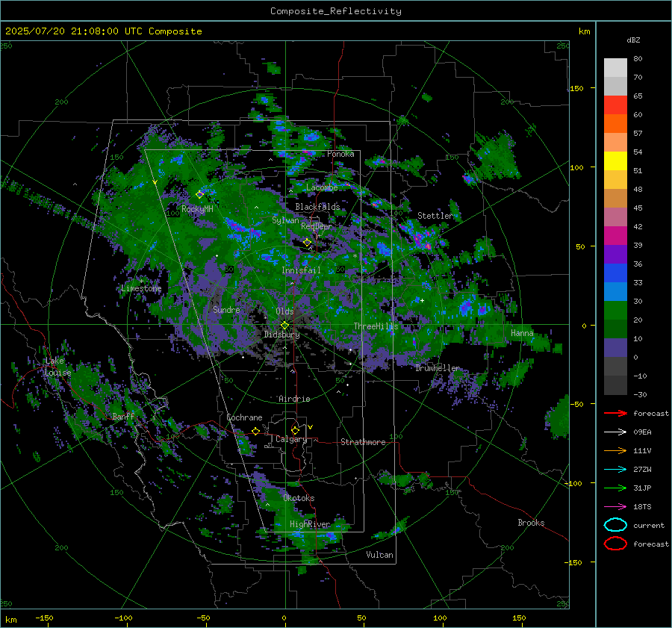Click the yellow diamond at radar center above Didsbury
Image resolution: width=672 pixels, height=628 pixels.
point(284,326)
